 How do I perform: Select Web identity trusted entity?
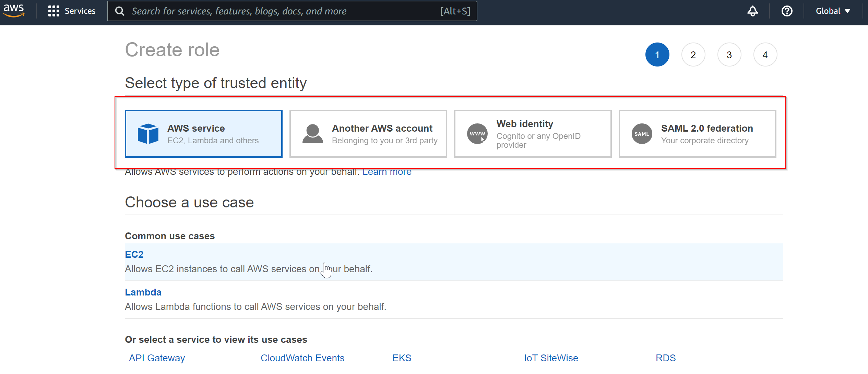point(533,134)
